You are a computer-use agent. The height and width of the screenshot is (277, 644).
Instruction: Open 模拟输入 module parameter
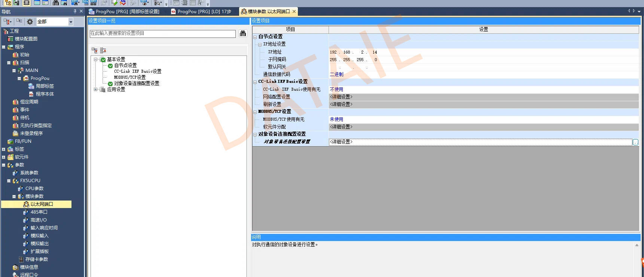[39, 236]
